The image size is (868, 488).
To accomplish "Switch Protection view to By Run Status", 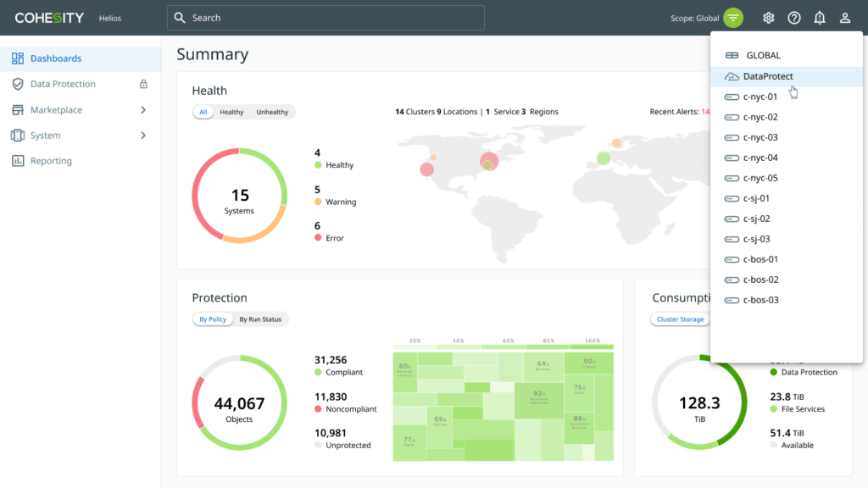I will pos(260,319).
